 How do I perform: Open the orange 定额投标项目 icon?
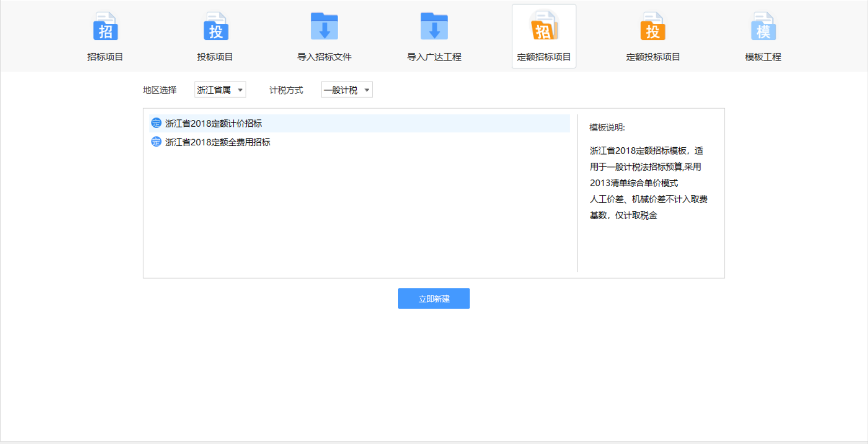tap(653, 26)
